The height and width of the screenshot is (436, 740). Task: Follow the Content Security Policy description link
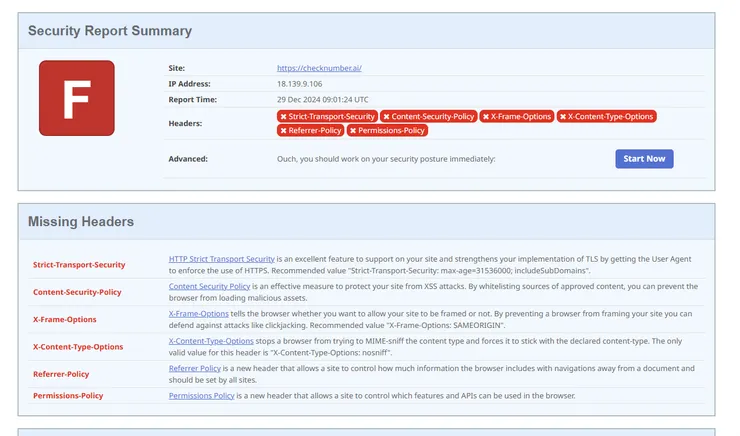[x=202, y=286]
